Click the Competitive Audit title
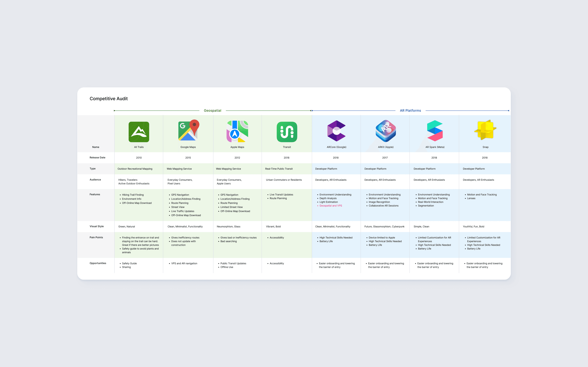Image resolution: width=588 pixels, height=367 pixels. point(109,99)
